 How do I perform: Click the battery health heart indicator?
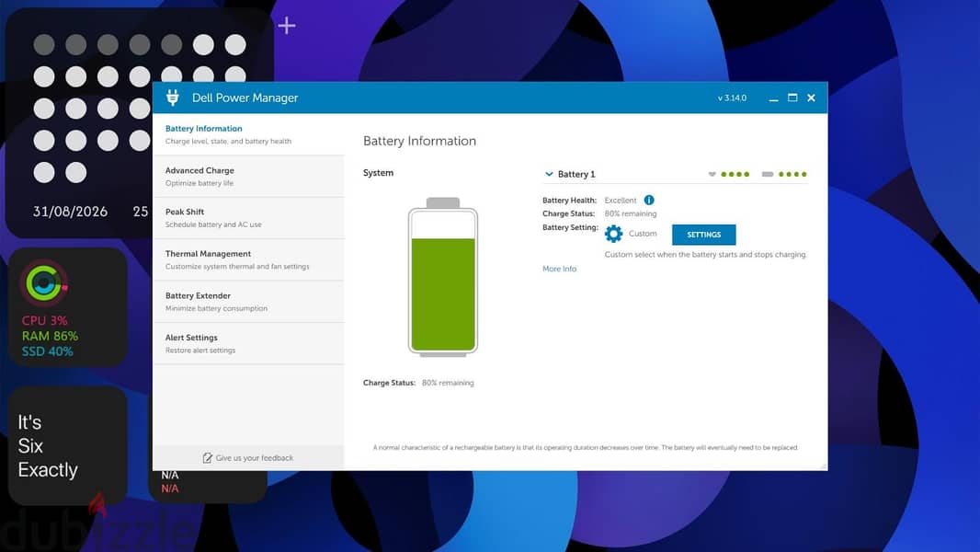pos(712,175)
